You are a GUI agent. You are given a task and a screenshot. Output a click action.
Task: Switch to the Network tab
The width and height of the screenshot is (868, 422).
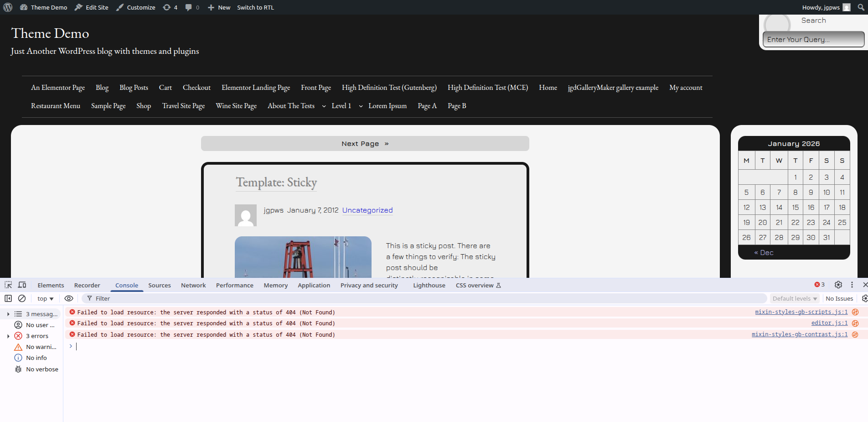[x=193, y=285]
